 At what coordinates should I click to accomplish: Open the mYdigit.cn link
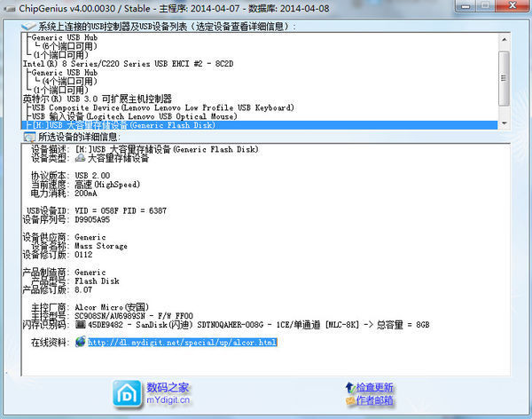[168, 400]
